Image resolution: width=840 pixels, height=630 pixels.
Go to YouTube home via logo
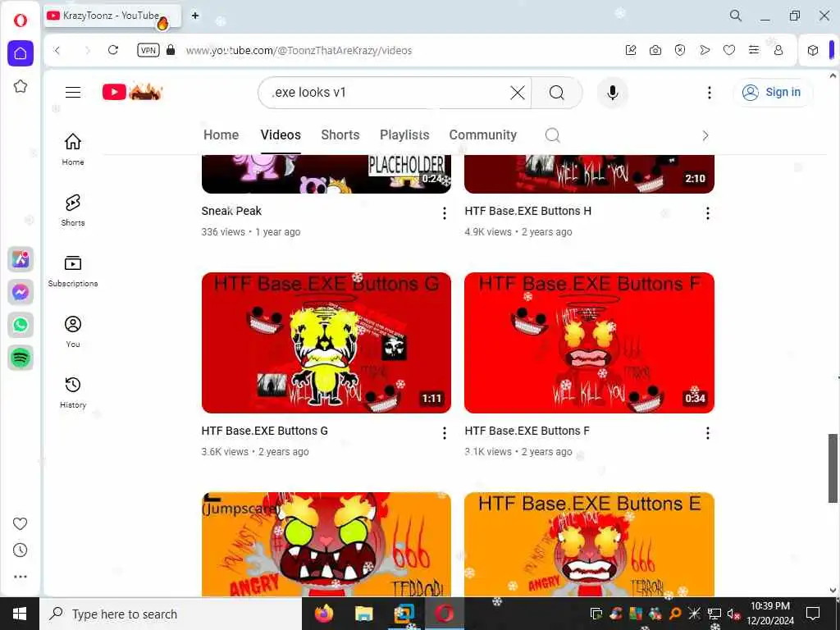132,92
